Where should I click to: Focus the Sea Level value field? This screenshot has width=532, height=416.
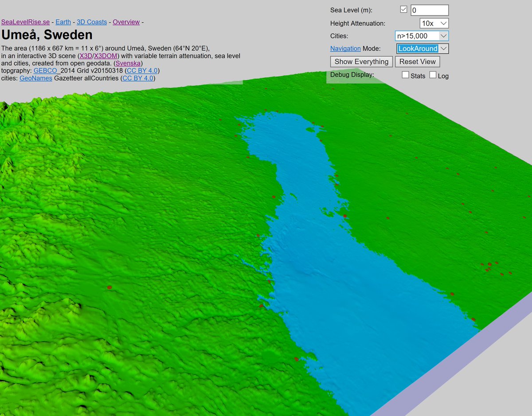pyautogui.click(x=430, y=10)
